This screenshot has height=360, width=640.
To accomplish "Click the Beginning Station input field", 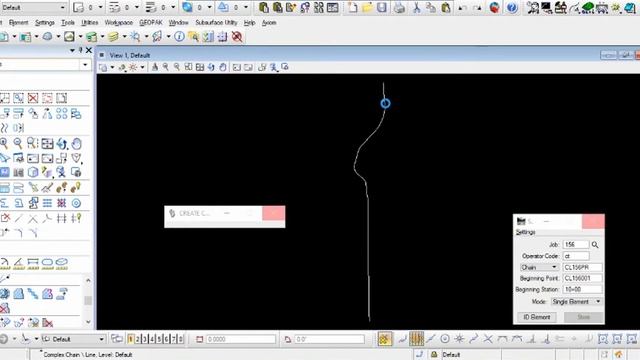I will click(582, 289).
